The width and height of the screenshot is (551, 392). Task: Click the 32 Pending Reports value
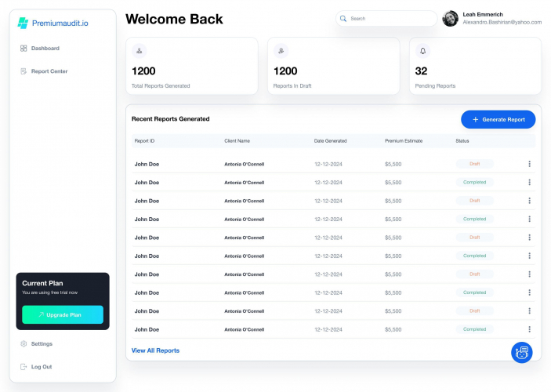tap(421, 71)
